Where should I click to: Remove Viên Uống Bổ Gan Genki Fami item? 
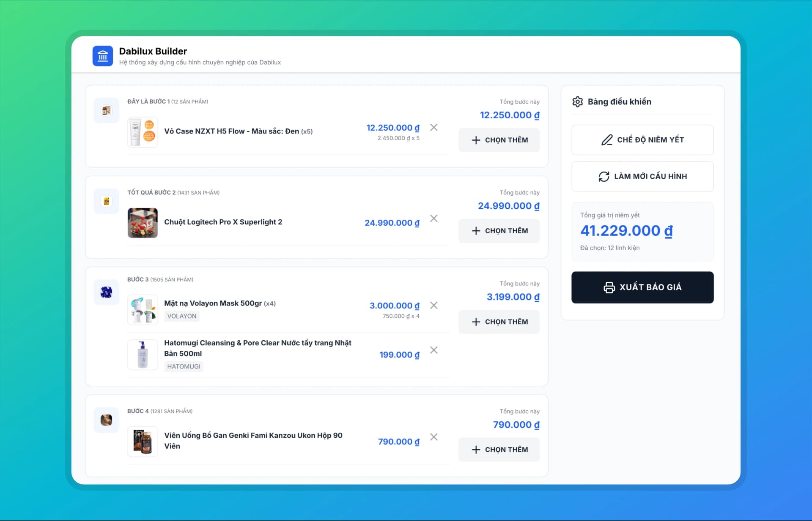pos(433,437)
